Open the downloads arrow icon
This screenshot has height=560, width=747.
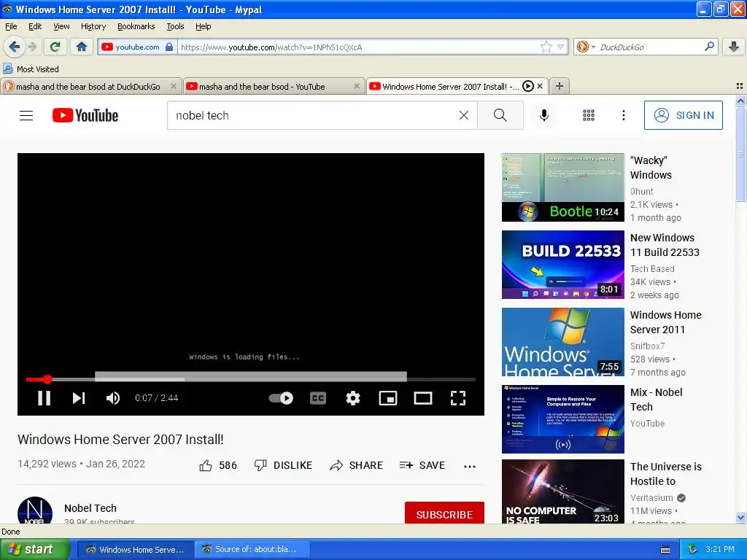point(734,47)
